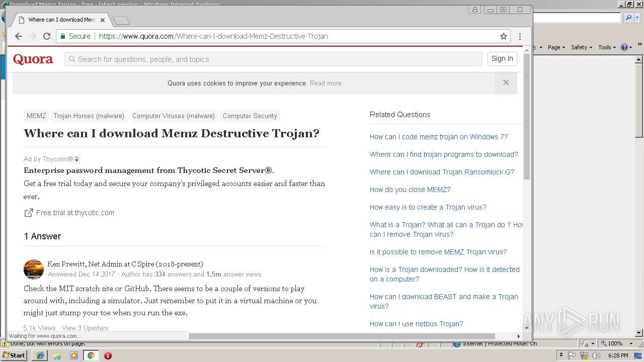This screenshot has height=362, width=644.
Task: Click IE's vertical scrollbar down arrow
Action: pos(639,333)
